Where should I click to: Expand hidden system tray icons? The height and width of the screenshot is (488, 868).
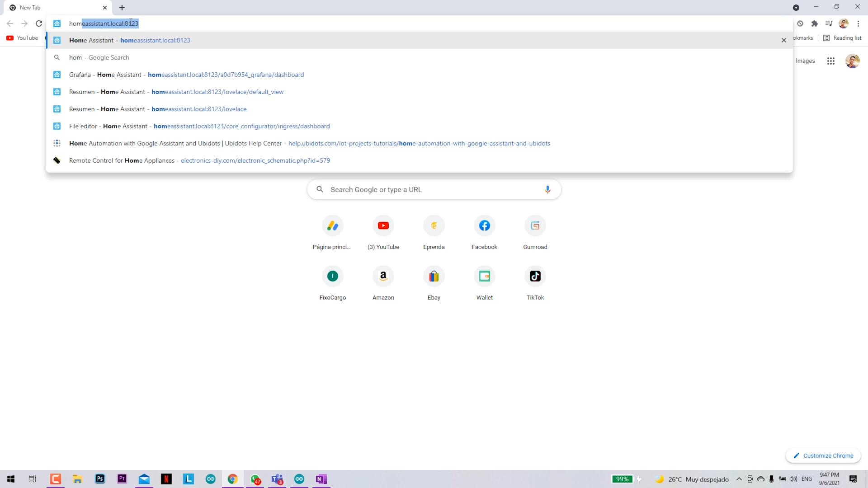point(739,479)
